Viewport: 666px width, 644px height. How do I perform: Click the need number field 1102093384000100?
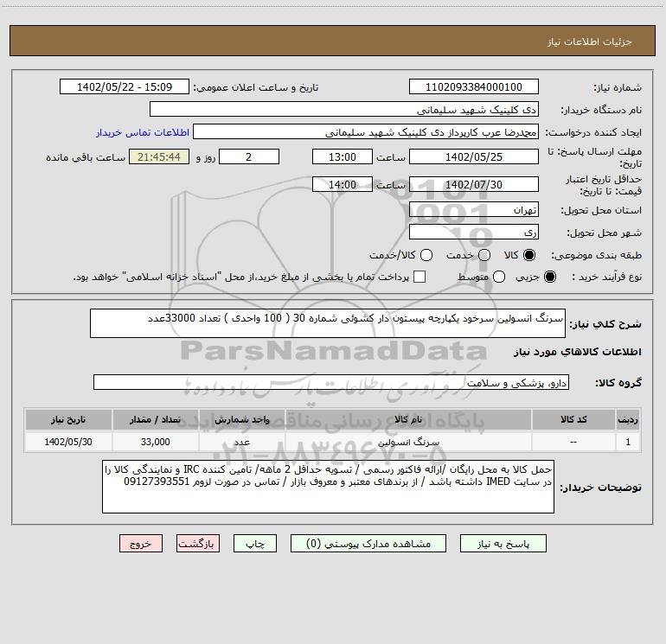474,87
